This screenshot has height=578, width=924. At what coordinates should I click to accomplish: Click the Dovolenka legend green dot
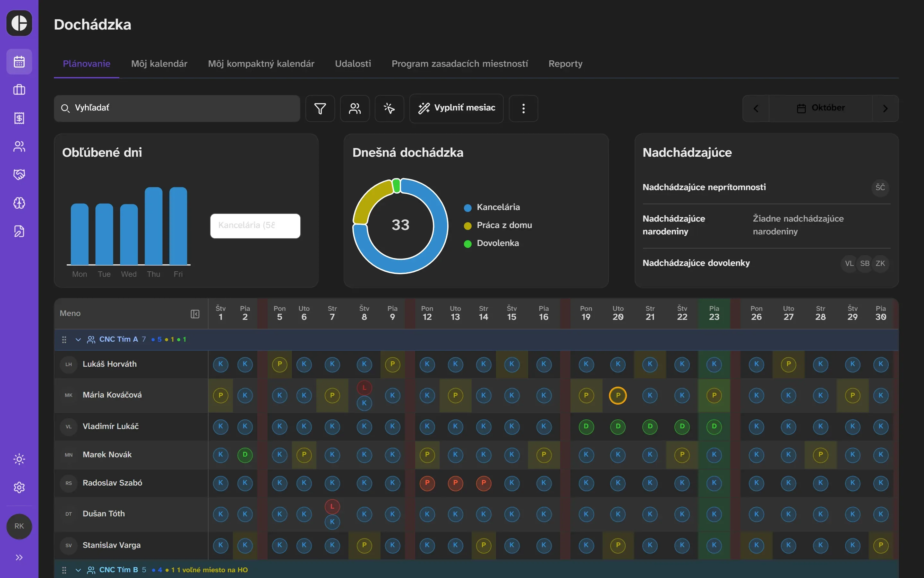[468, 243]
